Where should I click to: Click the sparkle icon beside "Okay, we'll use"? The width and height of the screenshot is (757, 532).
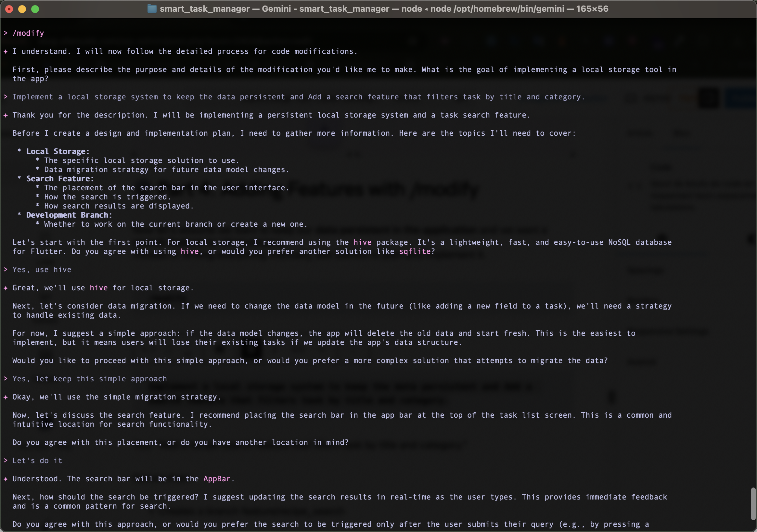point(6,397)
